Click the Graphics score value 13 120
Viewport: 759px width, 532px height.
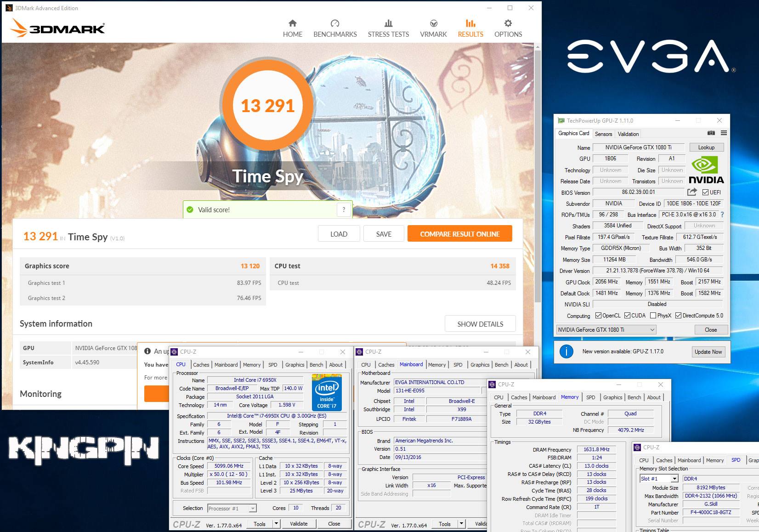click(250, 266)
